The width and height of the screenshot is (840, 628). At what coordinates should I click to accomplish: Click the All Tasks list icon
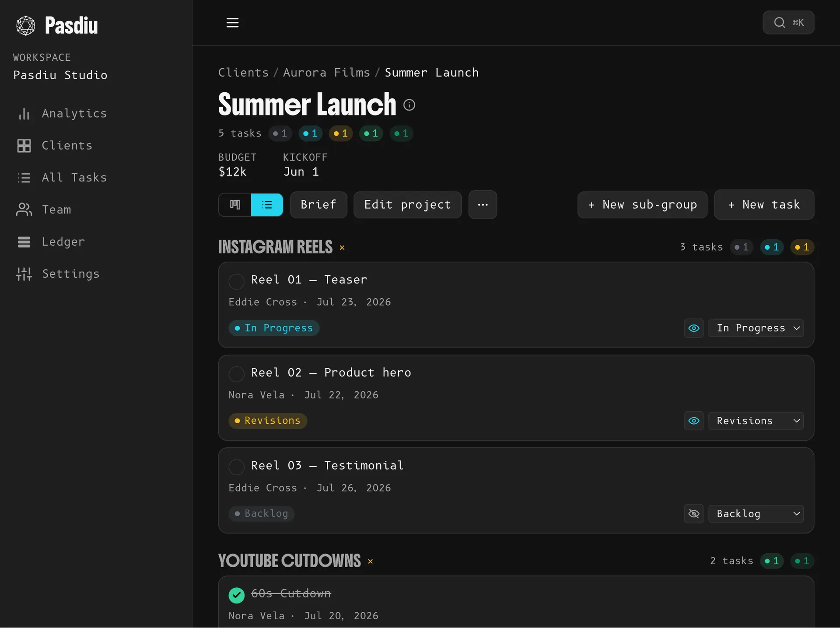point(24,178)
